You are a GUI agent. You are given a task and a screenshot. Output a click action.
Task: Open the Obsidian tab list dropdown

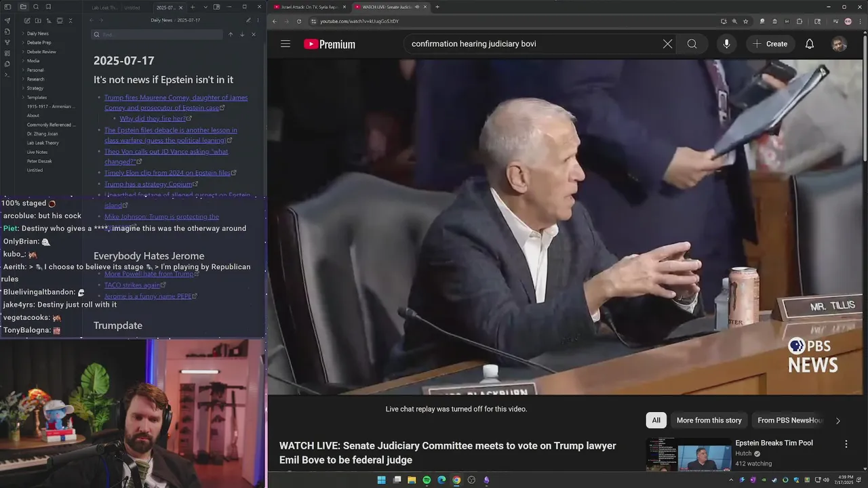[205, 7]
